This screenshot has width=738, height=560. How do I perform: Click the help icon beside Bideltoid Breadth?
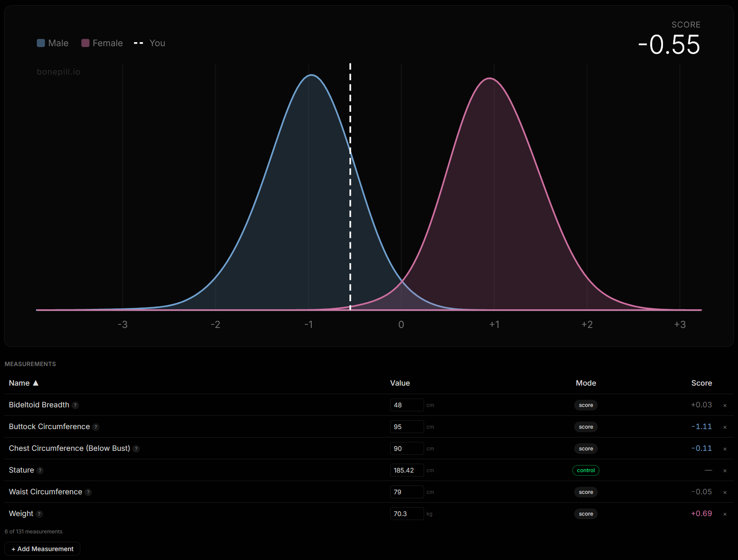75,405
